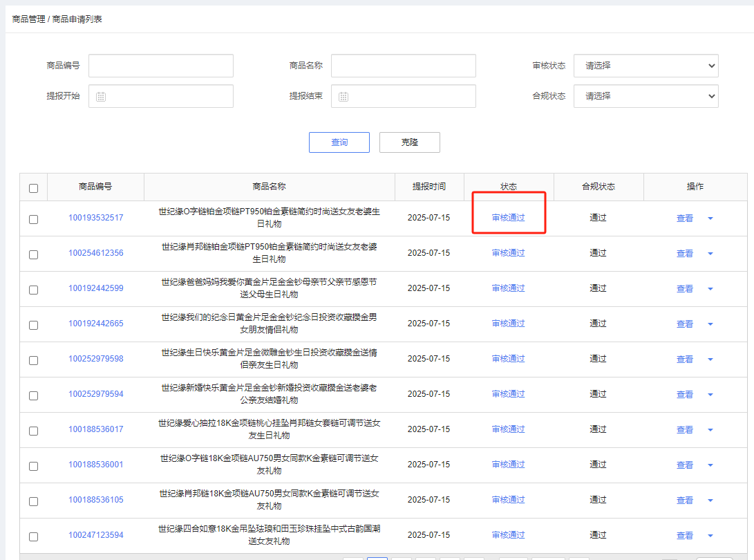Click 商品管理 in the breadcrumb

click(28, 19)
